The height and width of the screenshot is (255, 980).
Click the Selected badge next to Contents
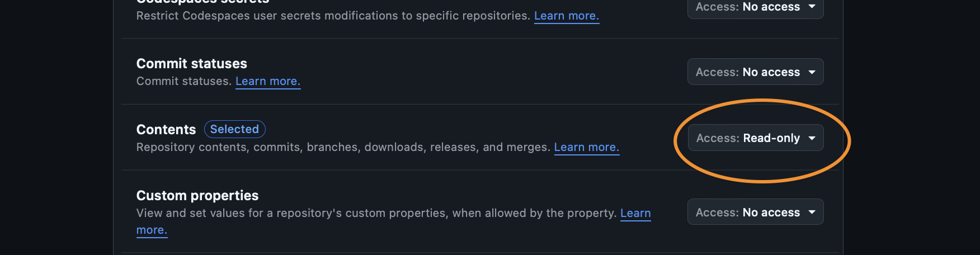coord(234,129)
